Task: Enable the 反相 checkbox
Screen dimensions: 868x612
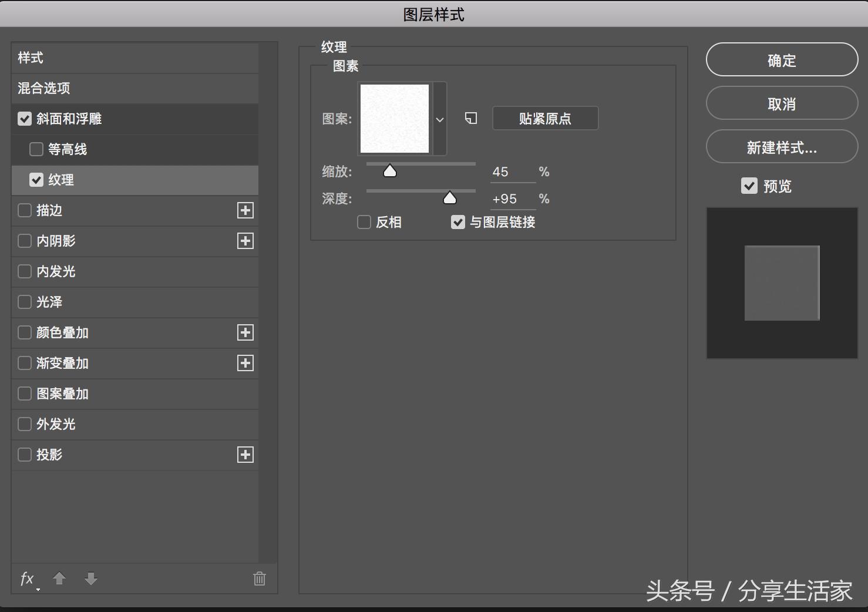Action: tap(364, 222)
